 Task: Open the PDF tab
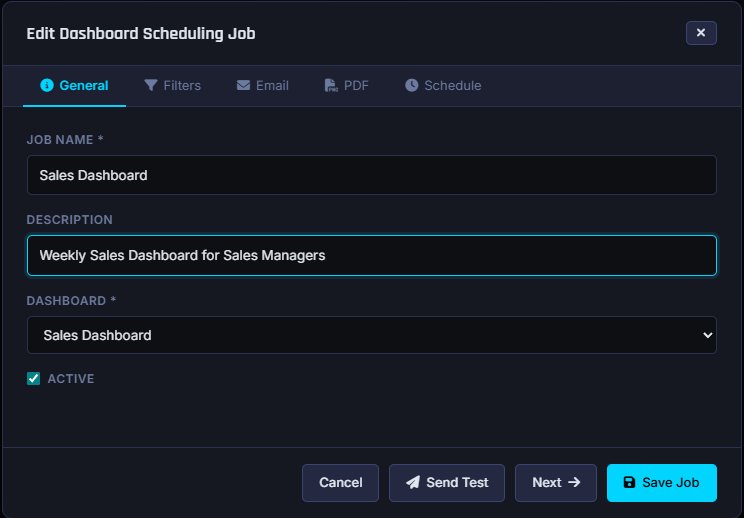[346, 85]
